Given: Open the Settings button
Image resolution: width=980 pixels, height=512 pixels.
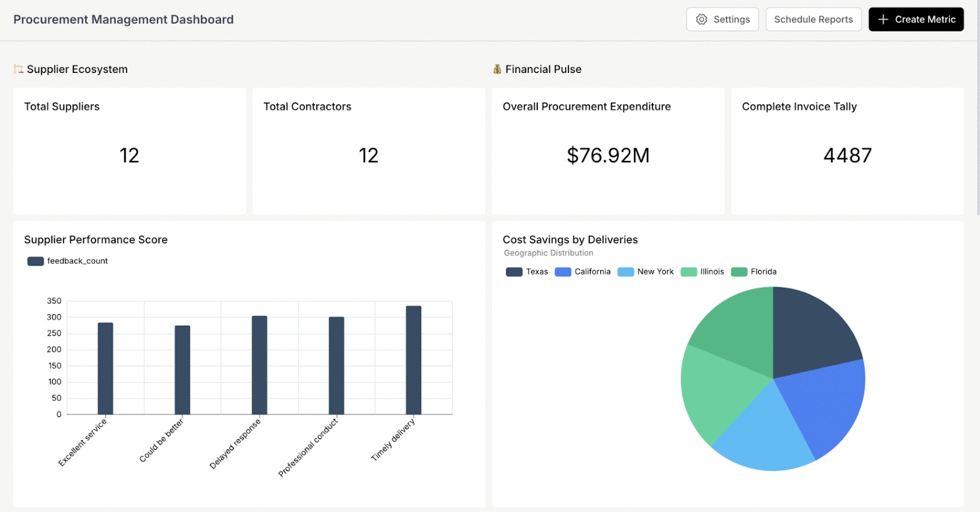Looking at the screenshot, I should pos(722,20).
